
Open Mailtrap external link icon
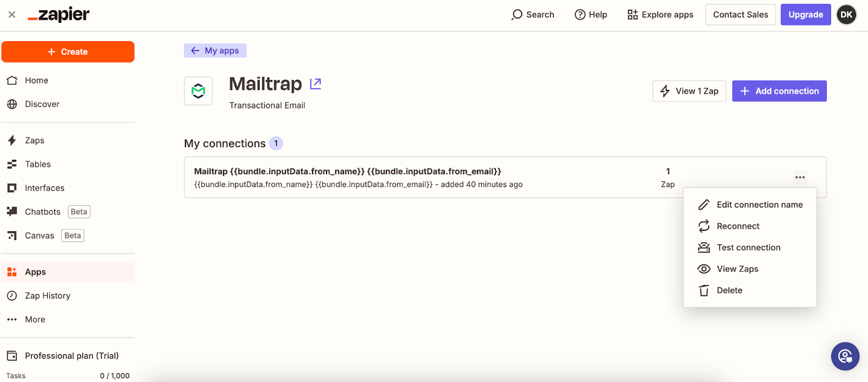click(x=315, y=83)
